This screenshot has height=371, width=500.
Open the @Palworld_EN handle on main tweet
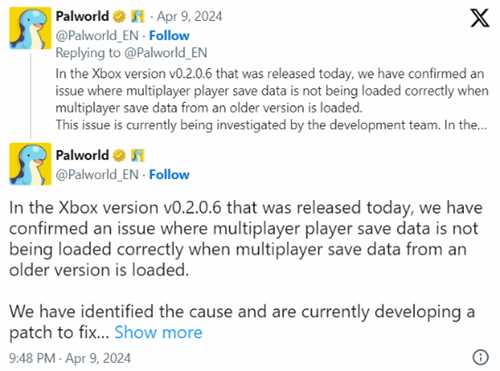(97, 174)
